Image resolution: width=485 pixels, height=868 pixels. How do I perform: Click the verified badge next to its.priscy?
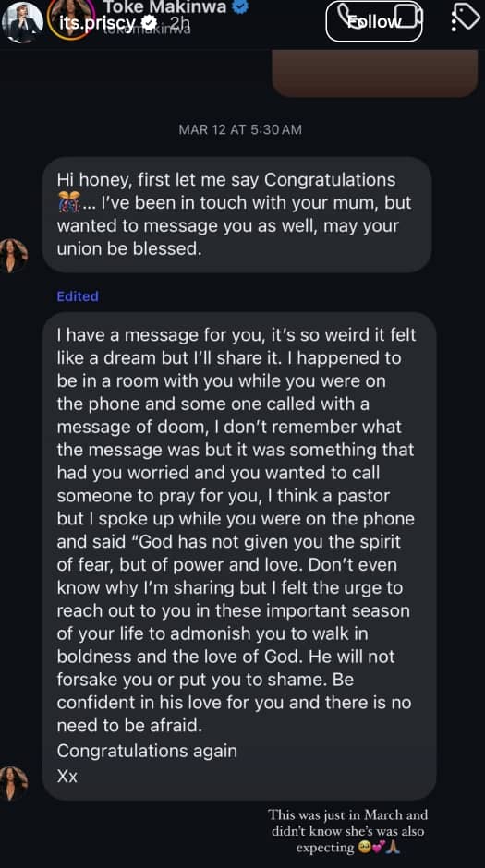tap(150, 23)
